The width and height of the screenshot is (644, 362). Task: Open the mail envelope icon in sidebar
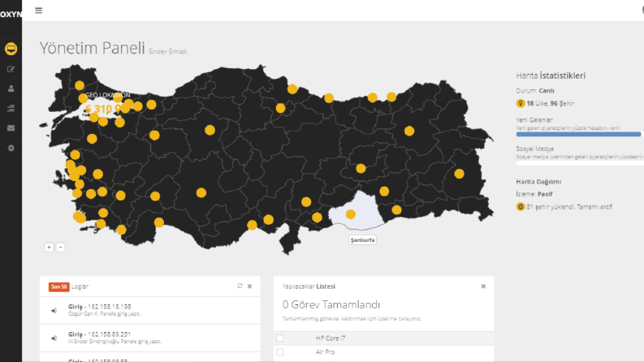[x=11, y=128]
